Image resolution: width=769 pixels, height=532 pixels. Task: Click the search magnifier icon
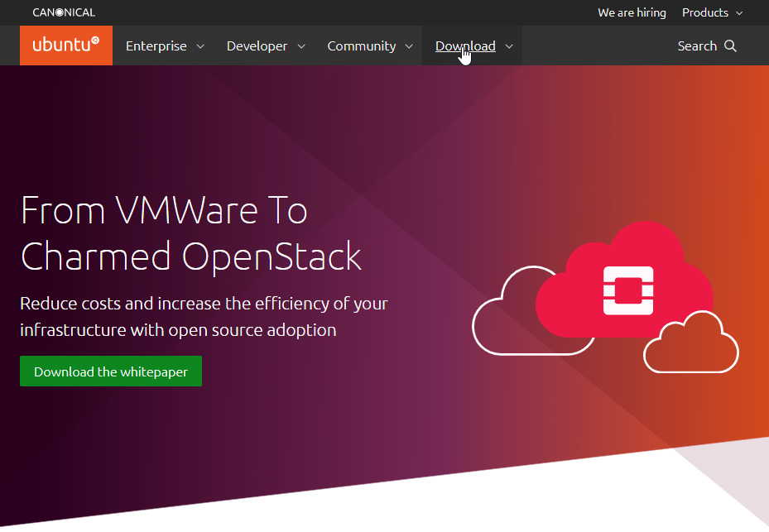tap(730, 46)
